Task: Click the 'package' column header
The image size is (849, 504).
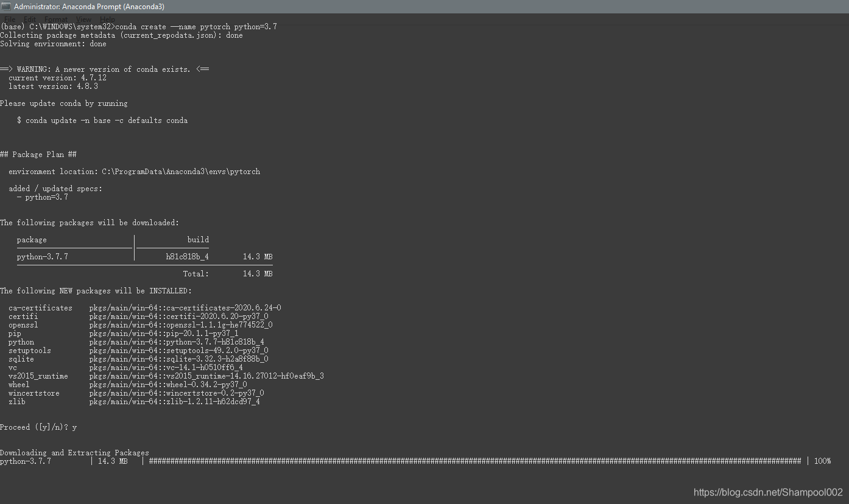Action: (x=32, y=240)
